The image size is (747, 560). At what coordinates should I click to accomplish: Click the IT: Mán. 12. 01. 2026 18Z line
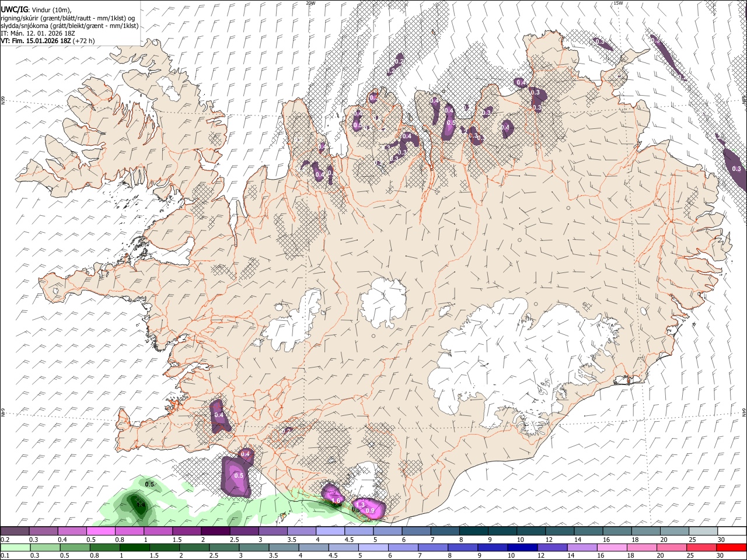38,33
